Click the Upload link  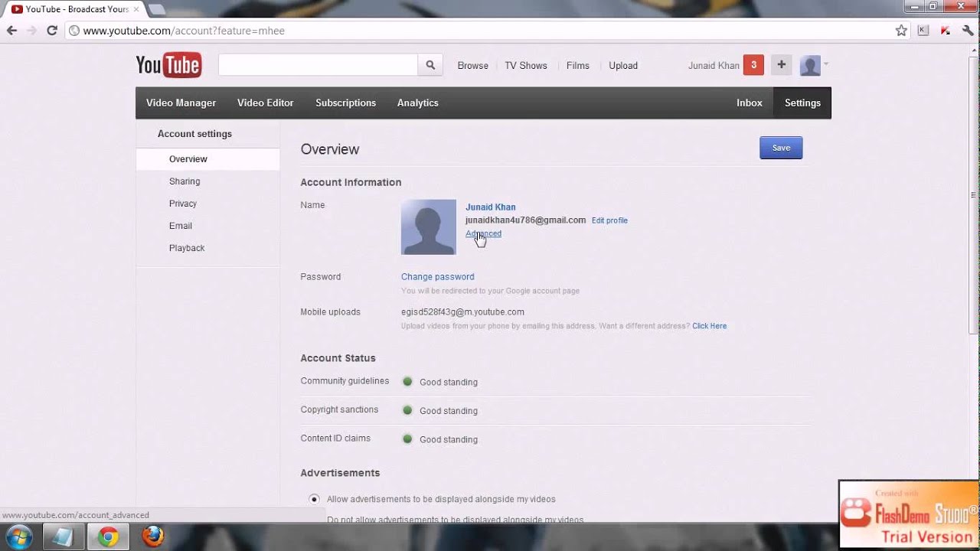point(623,66)
